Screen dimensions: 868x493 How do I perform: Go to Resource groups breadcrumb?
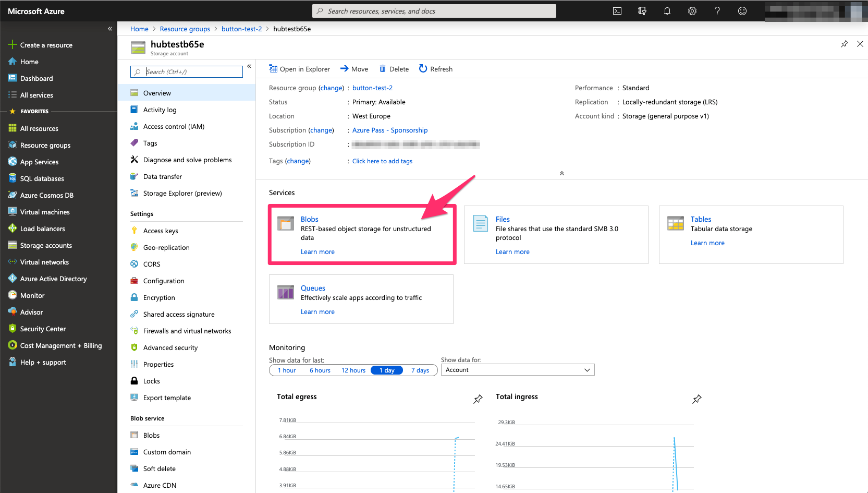coord(185,29)
